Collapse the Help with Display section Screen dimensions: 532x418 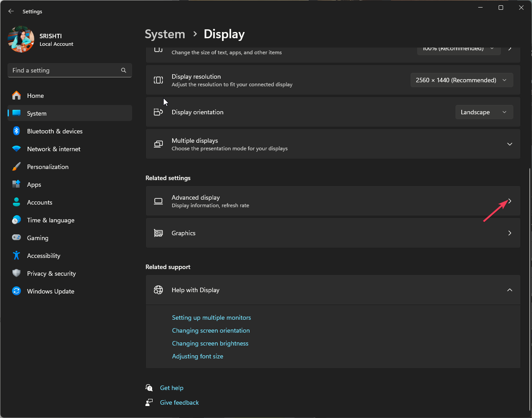click(510, 290)
